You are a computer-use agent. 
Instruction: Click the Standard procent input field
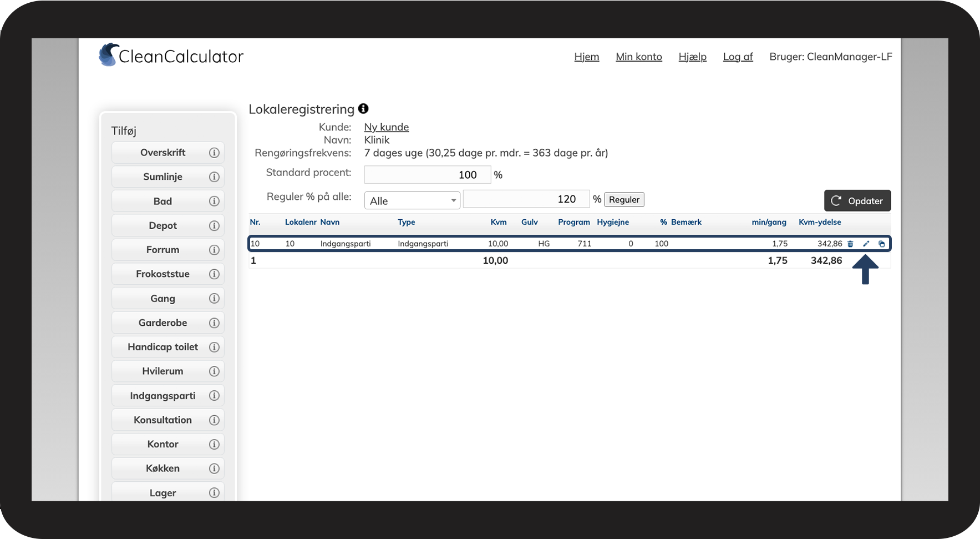pos(428,175)
